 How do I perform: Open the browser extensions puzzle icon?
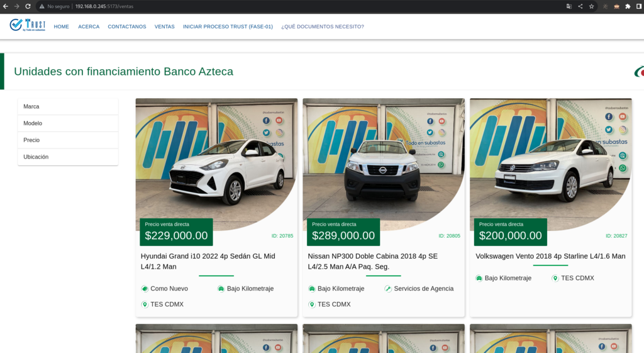point(628,6)
